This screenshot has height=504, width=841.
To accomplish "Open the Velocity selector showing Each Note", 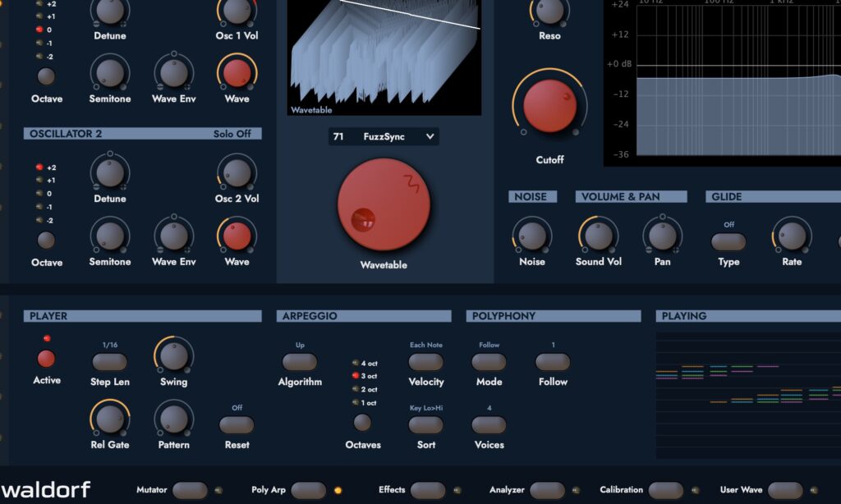I will [426, 362].
